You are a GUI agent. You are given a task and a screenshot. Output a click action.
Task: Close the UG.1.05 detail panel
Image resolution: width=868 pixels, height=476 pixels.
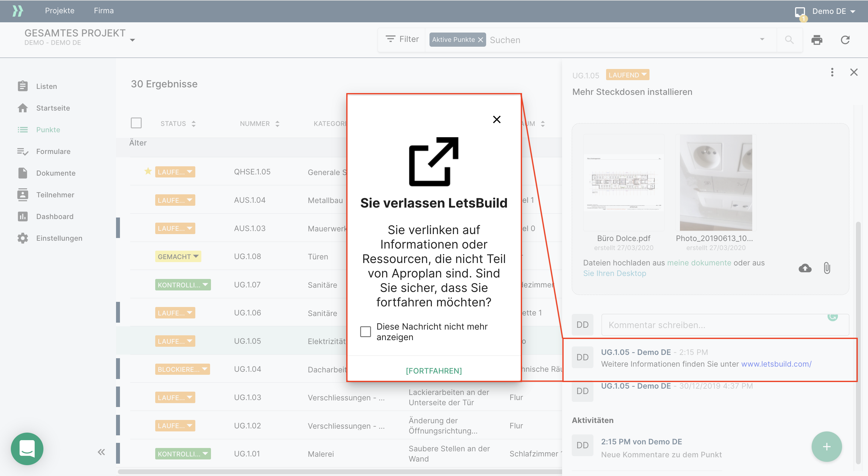[854, 72]
